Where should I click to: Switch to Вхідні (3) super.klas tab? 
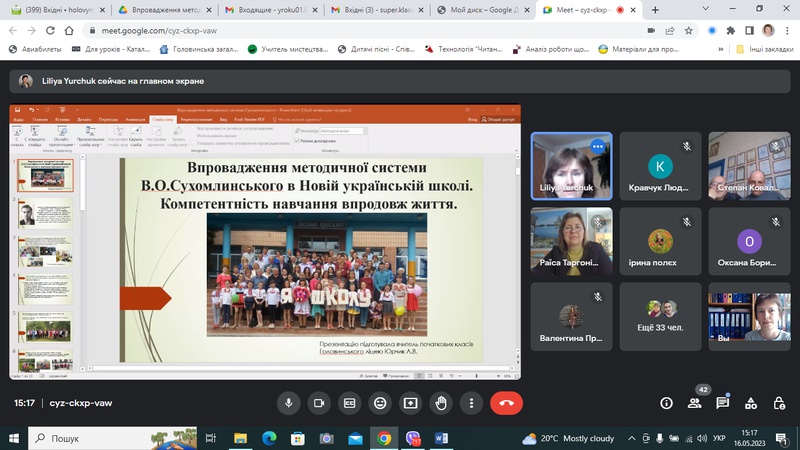[x=377, y=10]
